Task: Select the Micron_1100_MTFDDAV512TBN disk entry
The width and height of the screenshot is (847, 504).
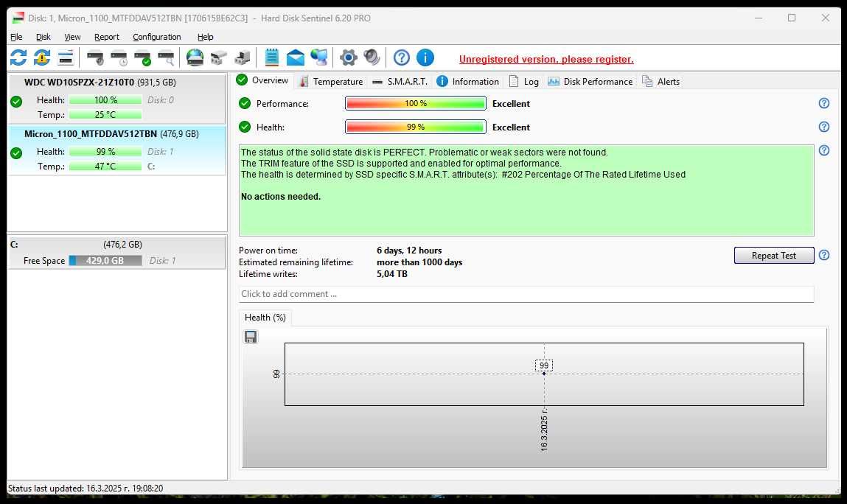Action: pos(116,151)
